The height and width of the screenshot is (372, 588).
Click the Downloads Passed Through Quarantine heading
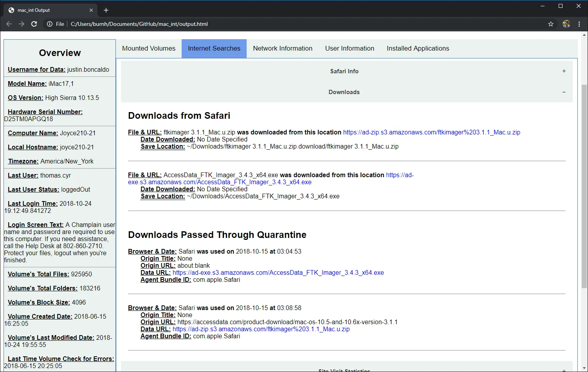coord(217,235)
